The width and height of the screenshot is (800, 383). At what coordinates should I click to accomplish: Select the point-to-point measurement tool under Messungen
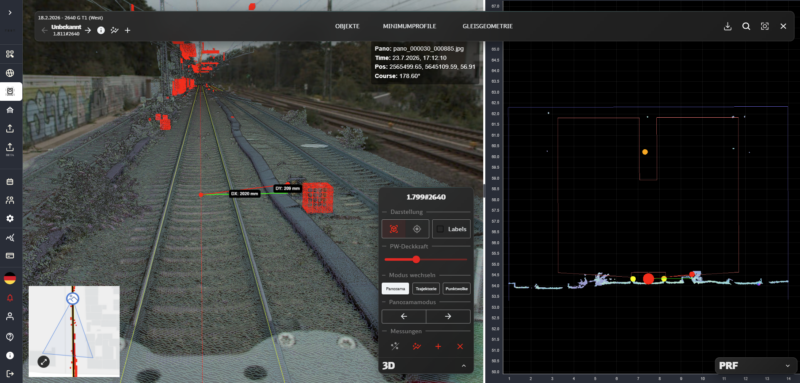click(394, 347)
